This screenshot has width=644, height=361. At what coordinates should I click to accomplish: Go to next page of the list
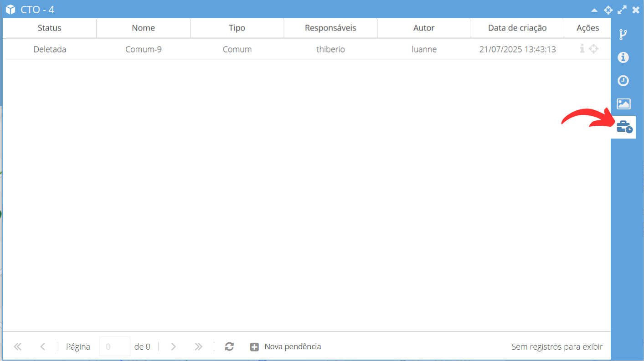coord(173,346)
